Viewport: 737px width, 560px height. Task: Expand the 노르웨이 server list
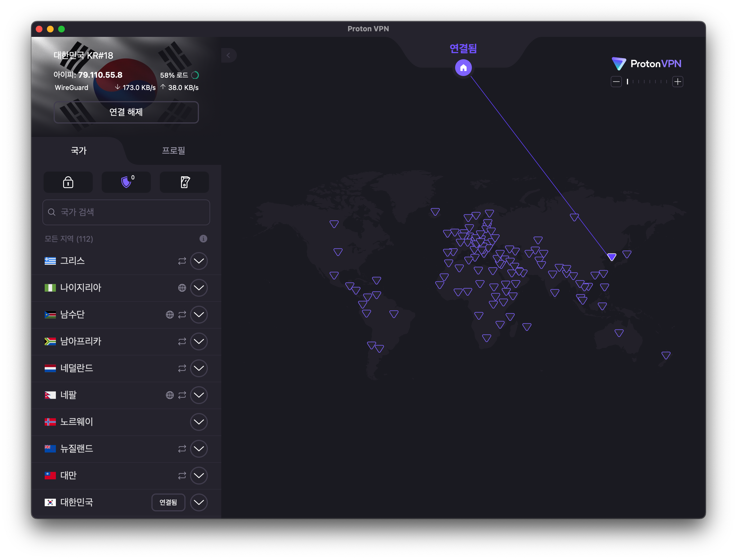coord(199,422)
